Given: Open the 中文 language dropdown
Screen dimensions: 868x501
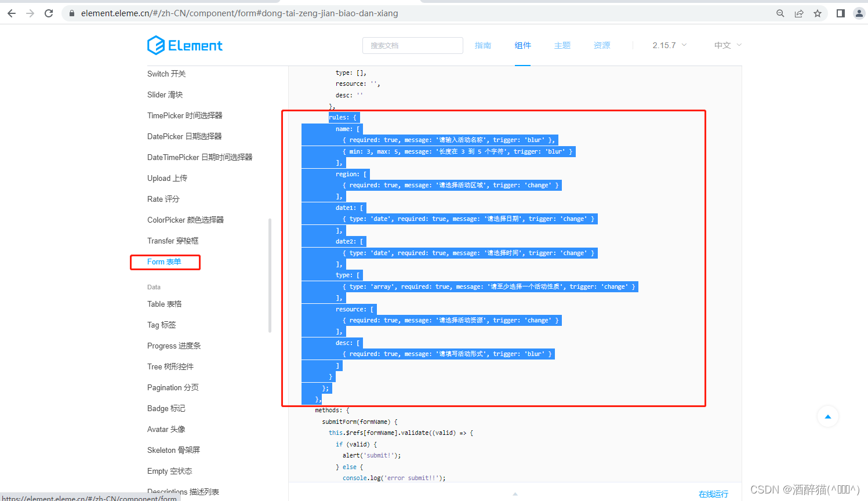Looking at the screenshot, I should point(728,45).
